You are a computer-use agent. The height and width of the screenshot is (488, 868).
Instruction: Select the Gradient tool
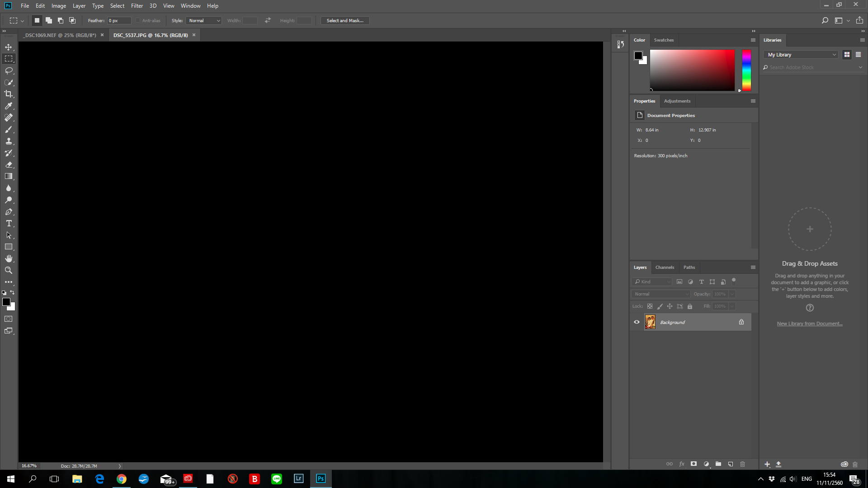tap(8, 176)
